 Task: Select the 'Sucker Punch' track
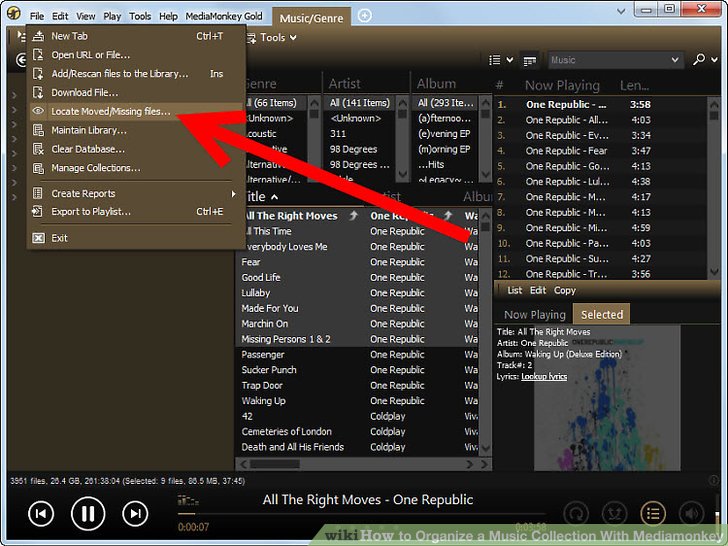[x=357, y=370]
